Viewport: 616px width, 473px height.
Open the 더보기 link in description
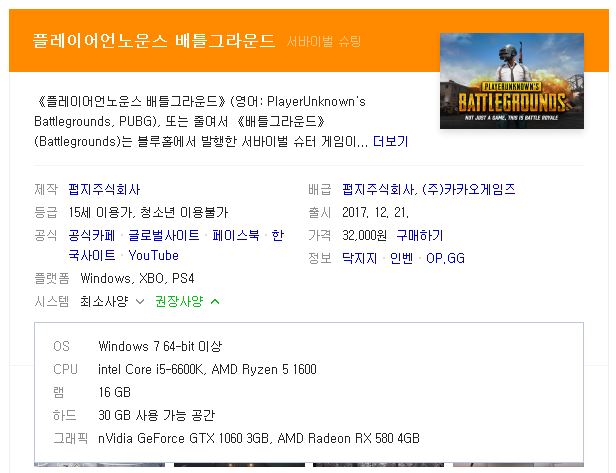coord(390,141)
